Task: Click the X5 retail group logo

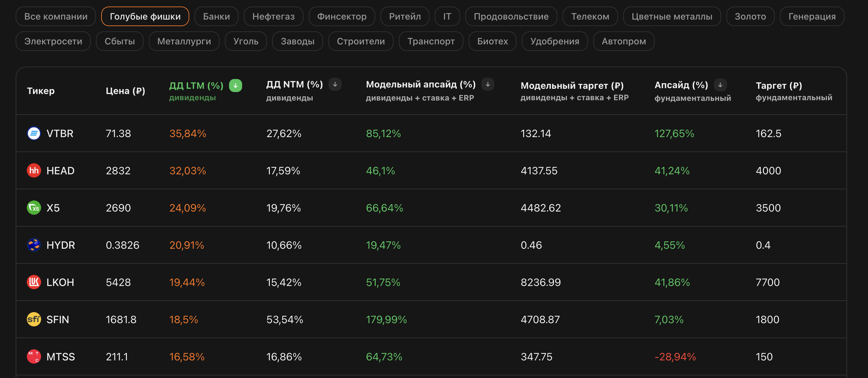Action: pos(34,208)
